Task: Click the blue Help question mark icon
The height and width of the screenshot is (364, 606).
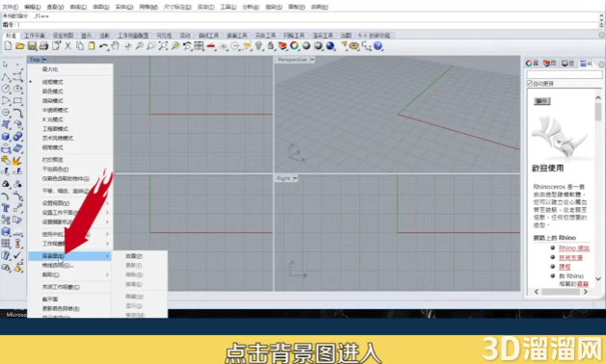Action: (378, 46)
